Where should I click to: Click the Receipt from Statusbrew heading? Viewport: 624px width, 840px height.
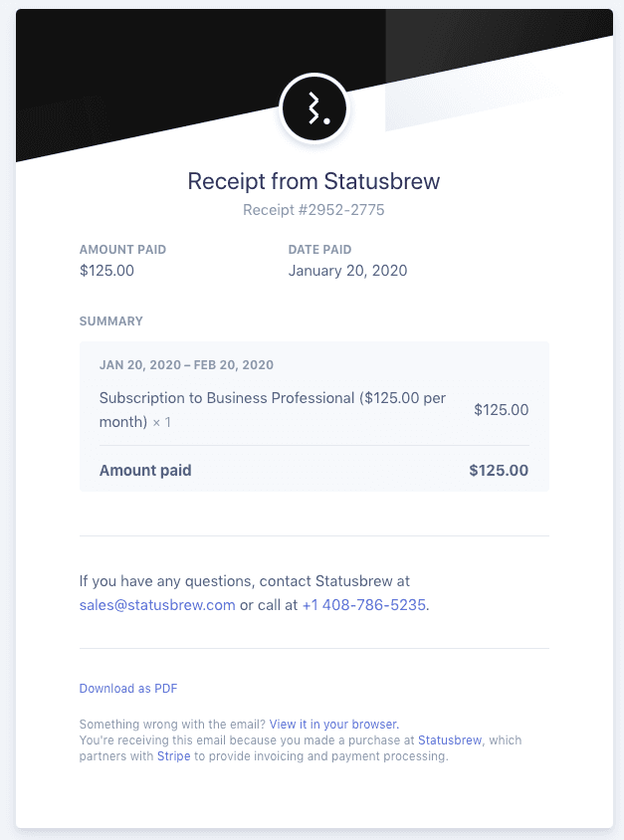313,181
